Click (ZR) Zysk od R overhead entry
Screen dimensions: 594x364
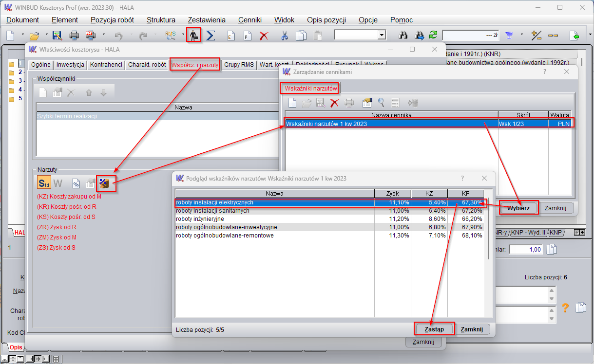coord(57,227)
